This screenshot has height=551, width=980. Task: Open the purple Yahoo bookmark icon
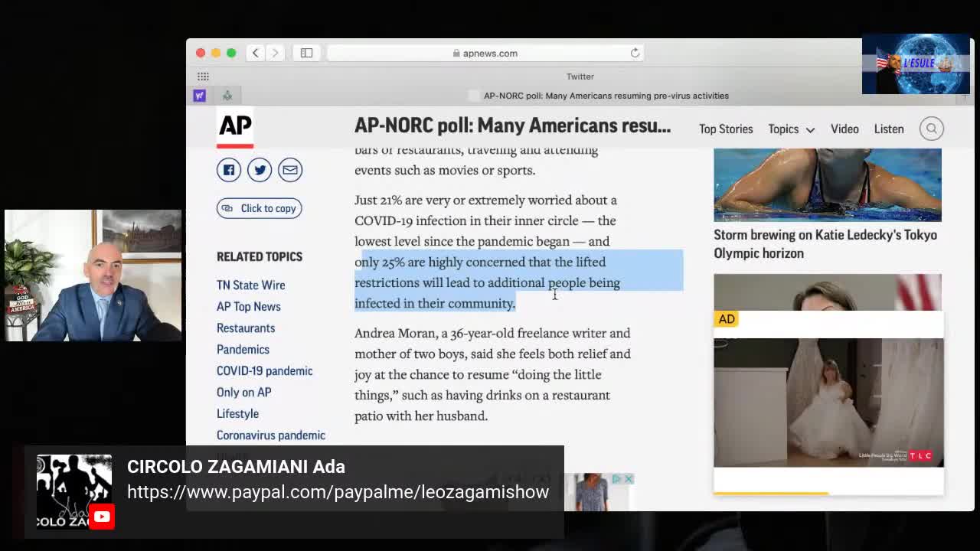click(199, 96)
